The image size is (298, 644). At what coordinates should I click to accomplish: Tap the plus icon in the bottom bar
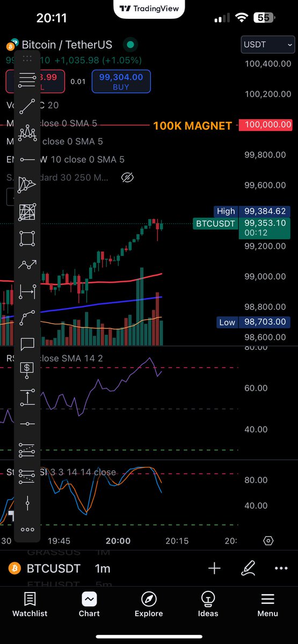(214, 568)
